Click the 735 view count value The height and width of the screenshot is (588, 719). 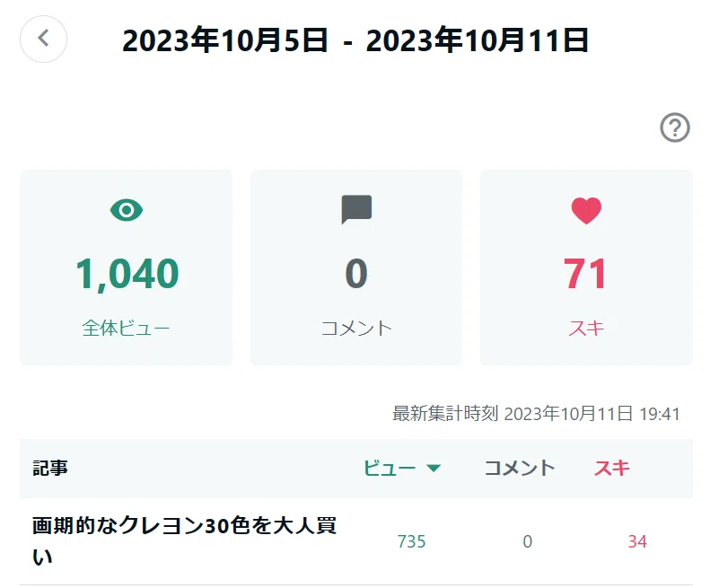[411, 541]
